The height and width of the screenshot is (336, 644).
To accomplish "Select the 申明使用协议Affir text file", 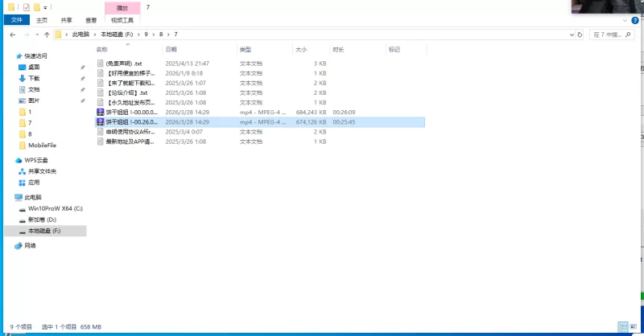I will click(x=260, y=132).
